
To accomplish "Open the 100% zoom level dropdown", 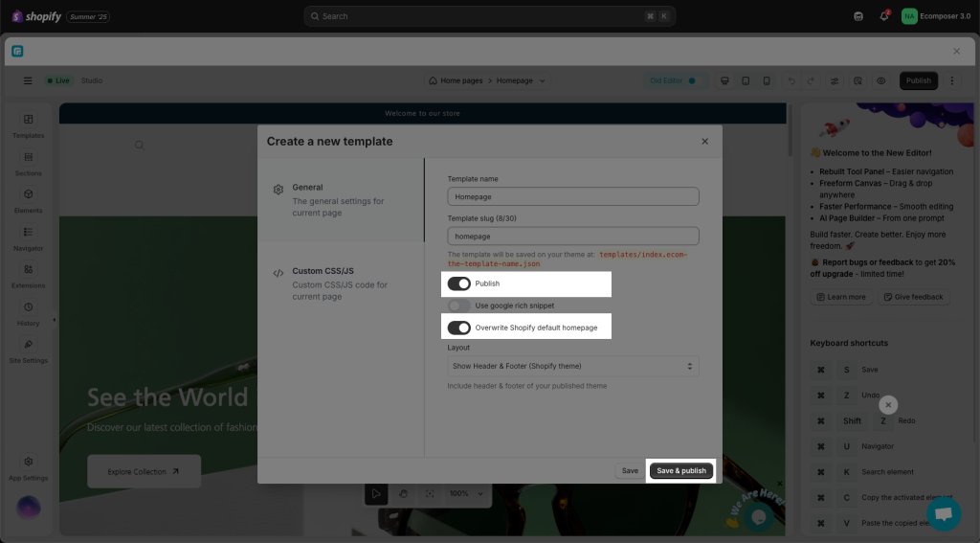I will tap(466, 493).
